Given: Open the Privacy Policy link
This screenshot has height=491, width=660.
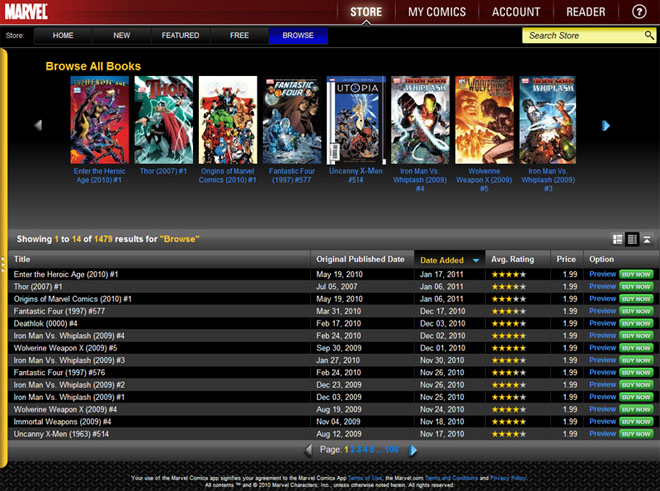Looking at the screenshot, I should (x=508, y=478).
